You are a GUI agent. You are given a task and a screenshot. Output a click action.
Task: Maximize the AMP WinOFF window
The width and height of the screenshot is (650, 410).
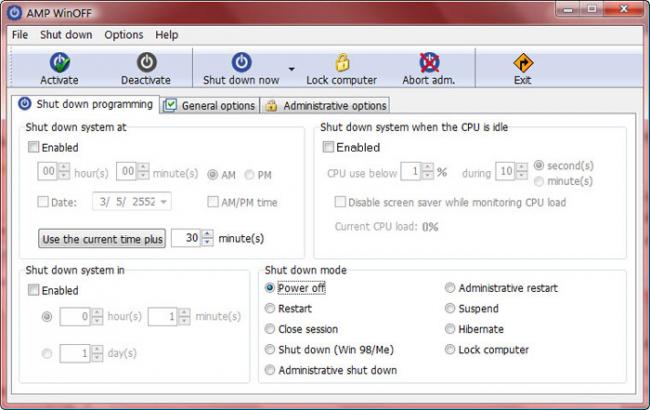click(592, 9)
